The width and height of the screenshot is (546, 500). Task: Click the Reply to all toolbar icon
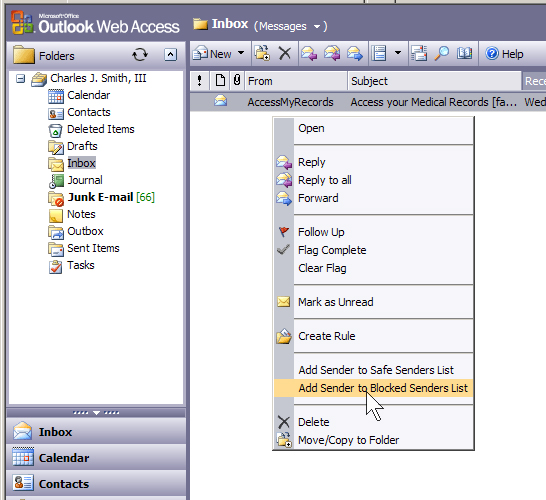(332, 54)
